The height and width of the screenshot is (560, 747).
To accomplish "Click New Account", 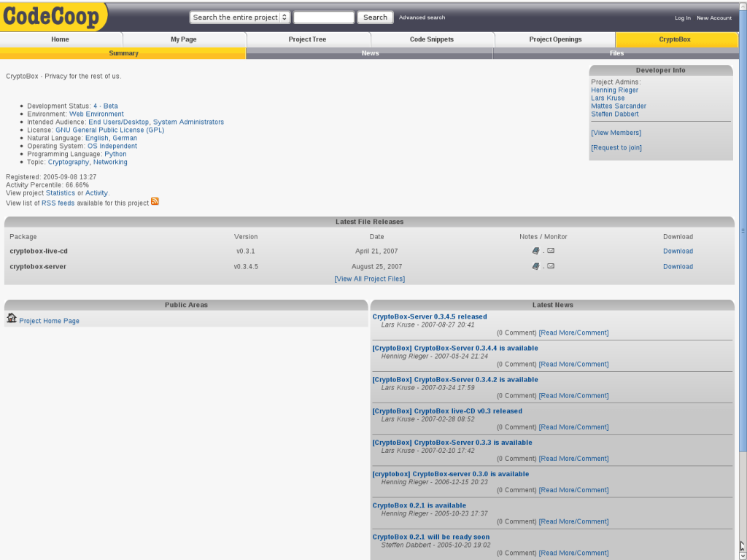I will pyautogui.click(x=714, y=18).
